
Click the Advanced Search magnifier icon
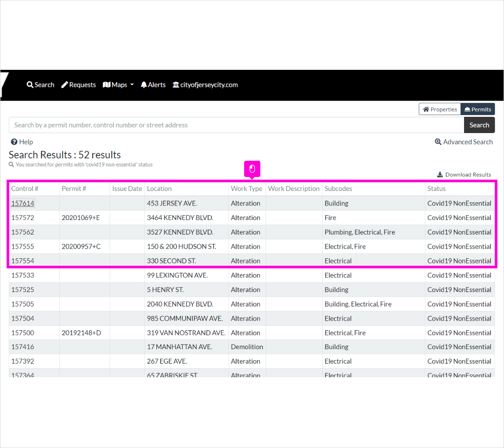438,142
